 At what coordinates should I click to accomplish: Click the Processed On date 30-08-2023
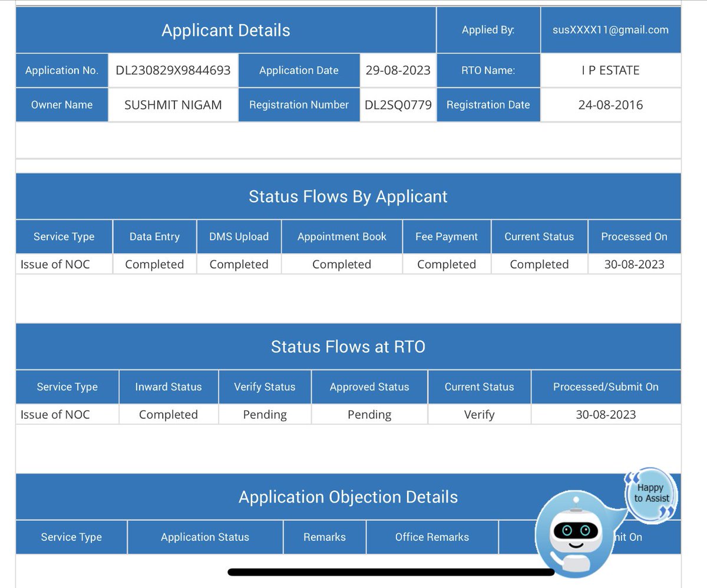point(635,264)
